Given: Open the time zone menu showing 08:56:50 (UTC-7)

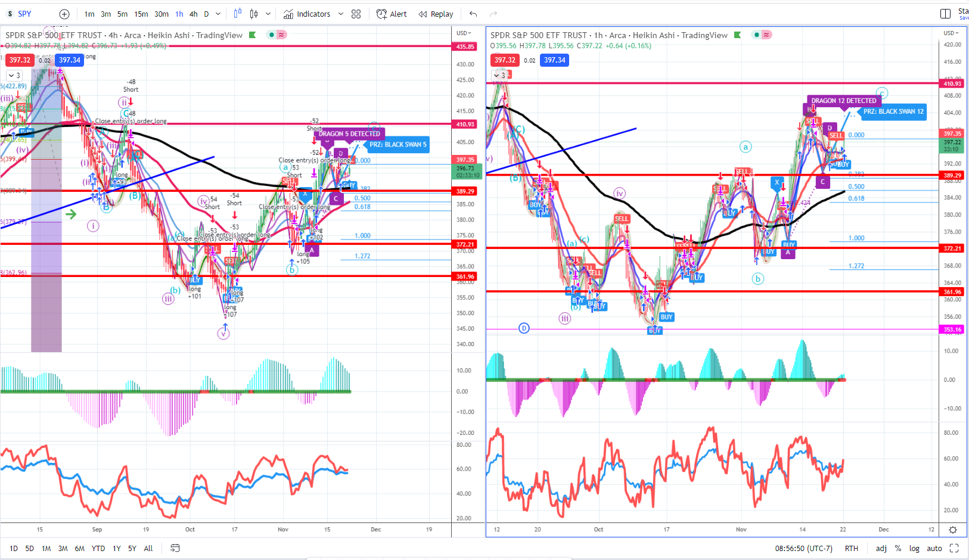Looking at the screenshot, I should (x=803, y=549).
